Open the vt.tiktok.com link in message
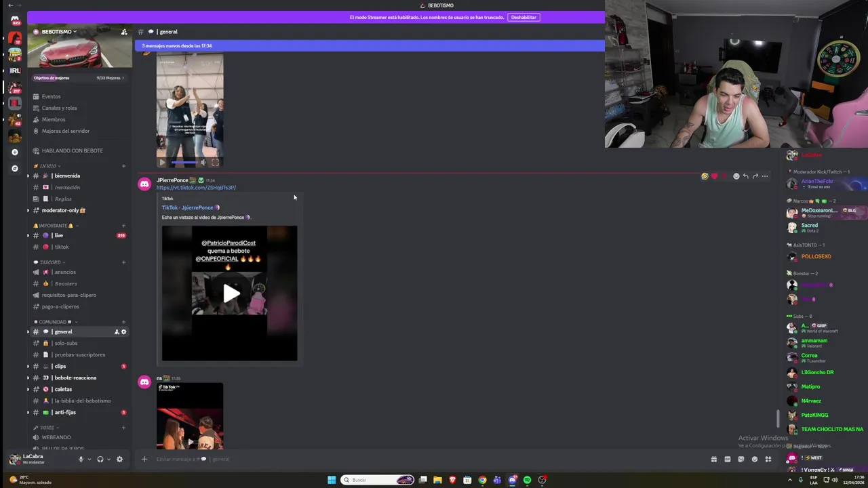Image resolution: width=868 pixels, height=488 pixels. pos(196,188)
